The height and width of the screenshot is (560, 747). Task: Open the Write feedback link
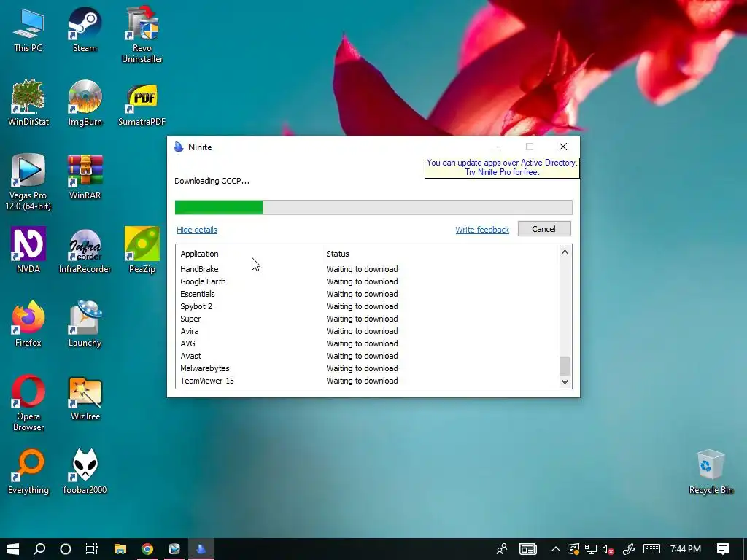482,230
